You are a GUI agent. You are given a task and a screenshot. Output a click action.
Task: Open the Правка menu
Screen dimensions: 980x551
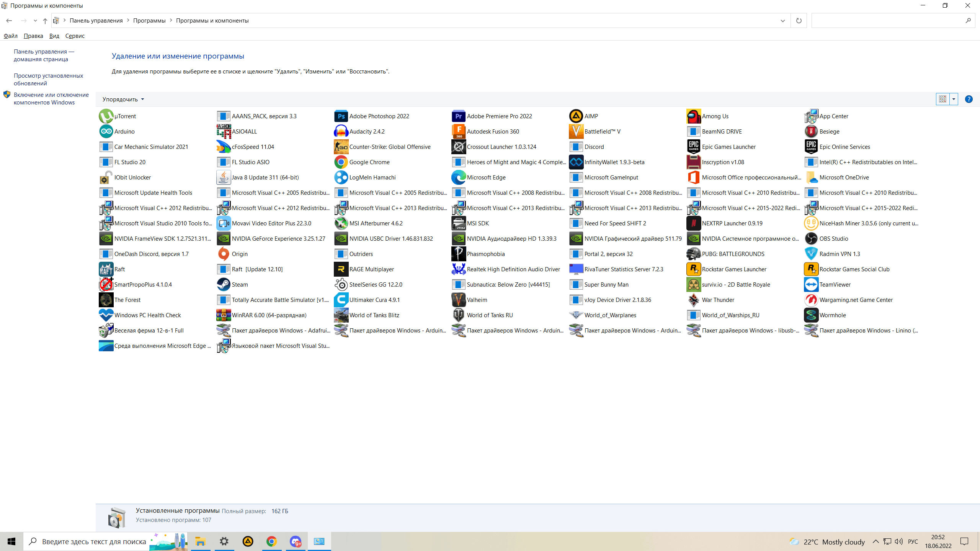(x=33, y=36)
